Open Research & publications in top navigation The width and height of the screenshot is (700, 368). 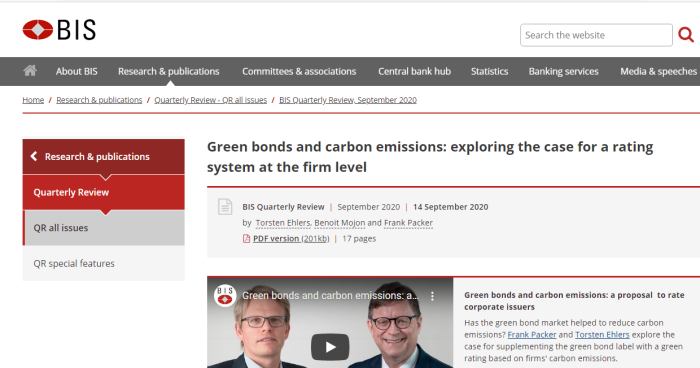[x=169, y=71]
